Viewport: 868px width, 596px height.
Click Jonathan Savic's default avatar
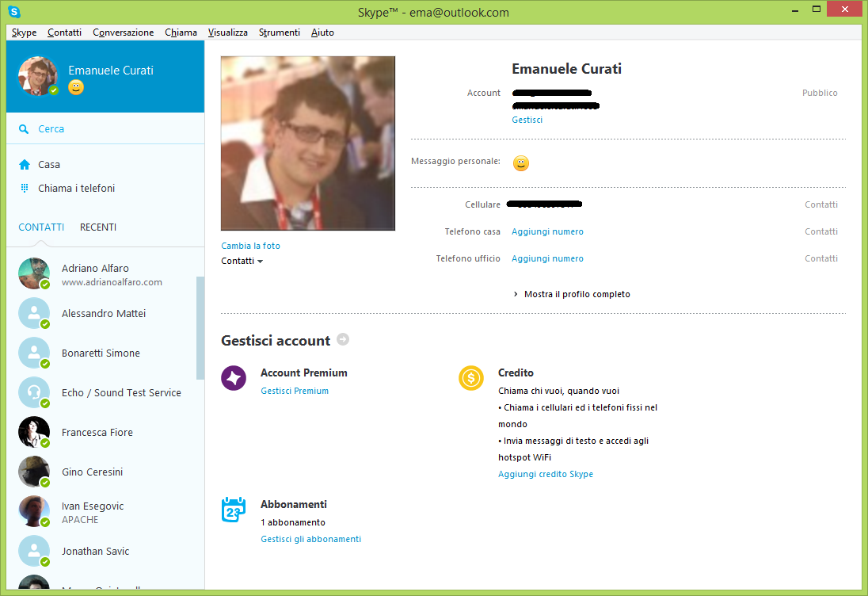point(34,551)
